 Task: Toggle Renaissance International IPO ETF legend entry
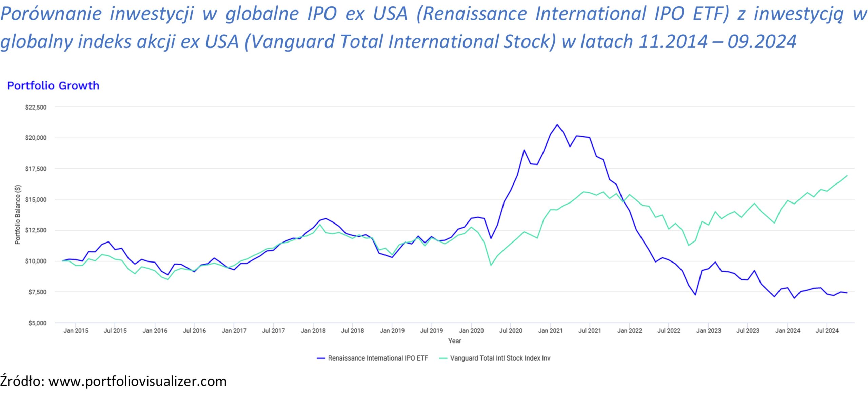tap(378, 358)
